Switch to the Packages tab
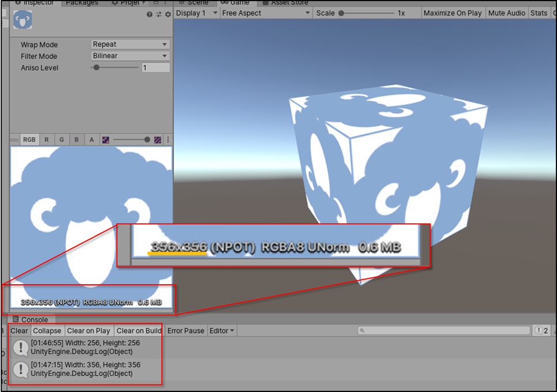The width and height of the screenshot is (557, 392). (82, 2)
